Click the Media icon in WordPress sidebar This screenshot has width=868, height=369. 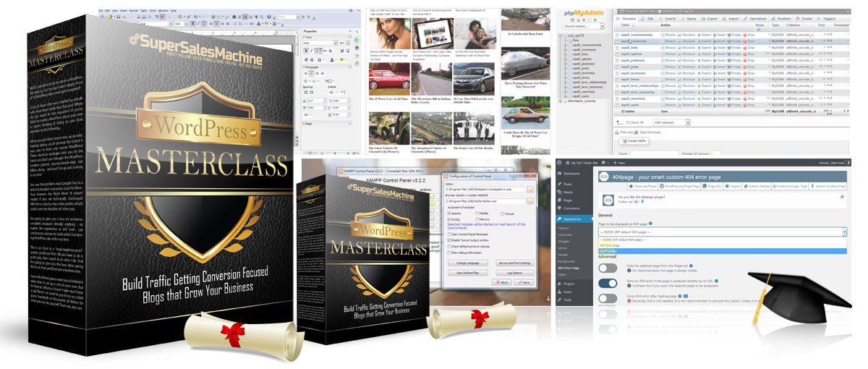[x=560, y=192]
